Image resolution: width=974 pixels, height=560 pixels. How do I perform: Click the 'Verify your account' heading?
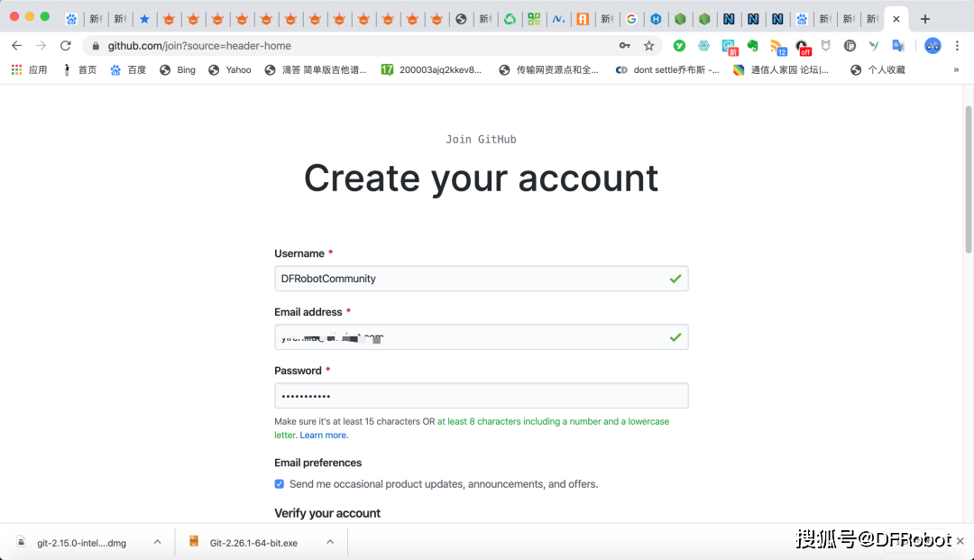(x=327, y=513)
